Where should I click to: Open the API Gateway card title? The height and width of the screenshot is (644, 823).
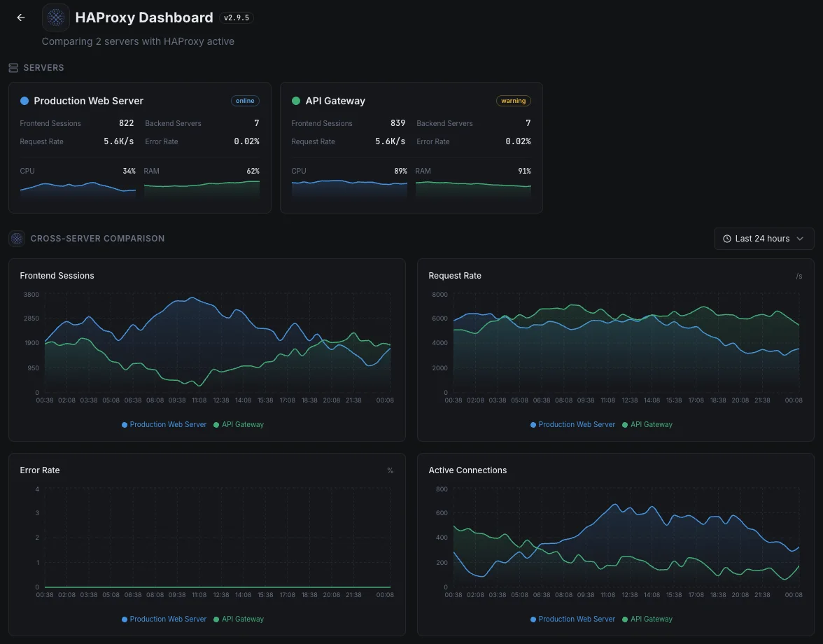tap(335, 101)
